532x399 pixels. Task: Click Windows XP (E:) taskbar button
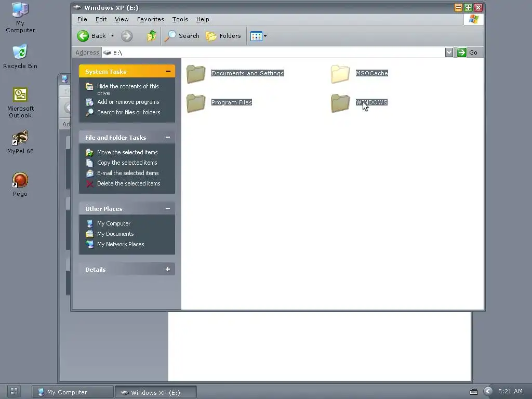[x=156, y=392]
